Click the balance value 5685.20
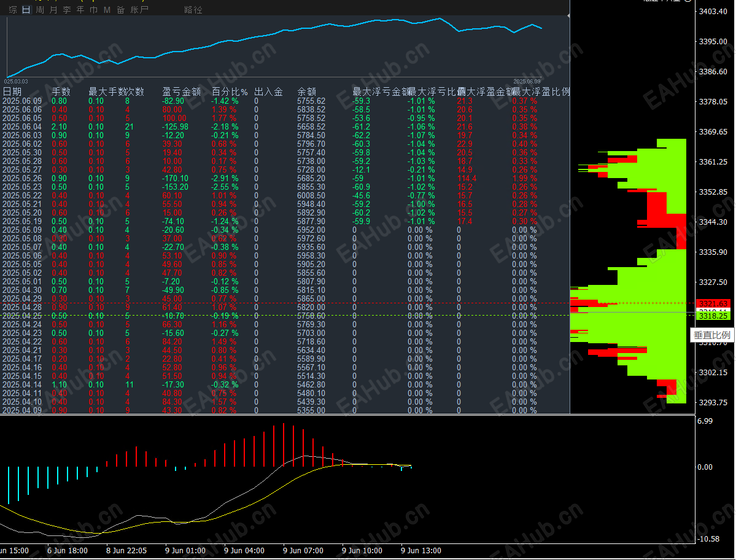Screen dimensions: 736x560 coord(311,178)
